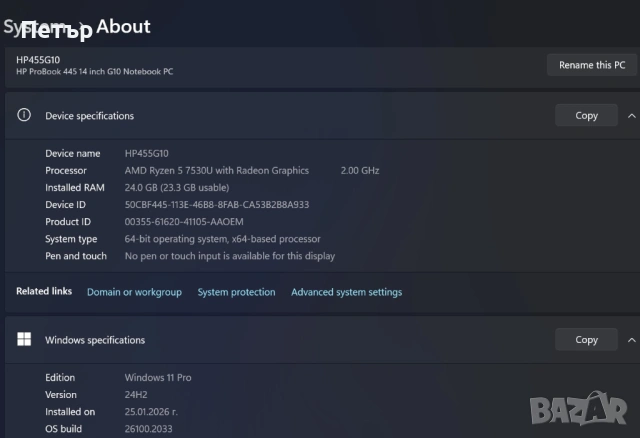Open the System protection link
640x438 pixels.
(x=236, y=292)
